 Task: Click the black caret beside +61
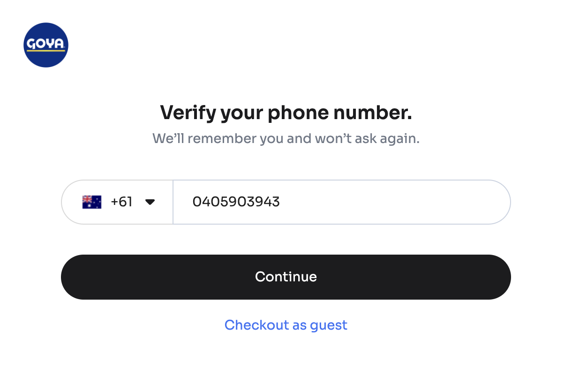[x=150, y=202]
